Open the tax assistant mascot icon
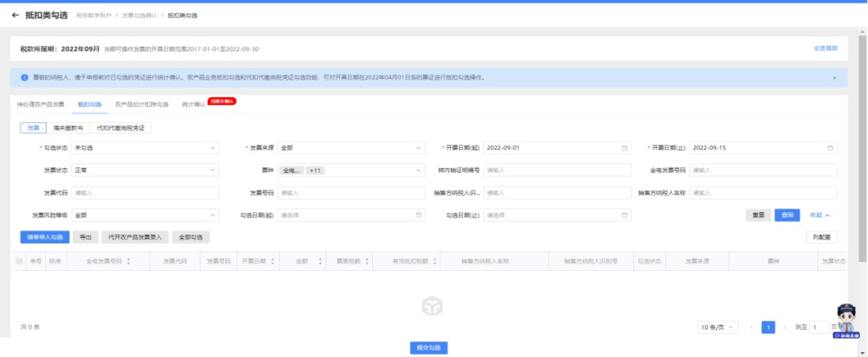Image resolution: width=868 pixels, height=357 pixels. point(846,320)
